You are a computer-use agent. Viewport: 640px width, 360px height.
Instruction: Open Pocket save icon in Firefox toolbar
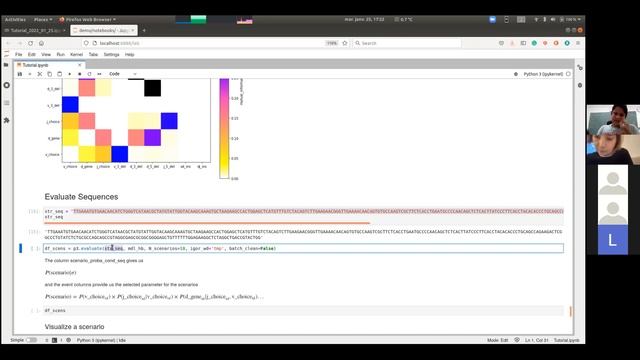coord(501,43)
